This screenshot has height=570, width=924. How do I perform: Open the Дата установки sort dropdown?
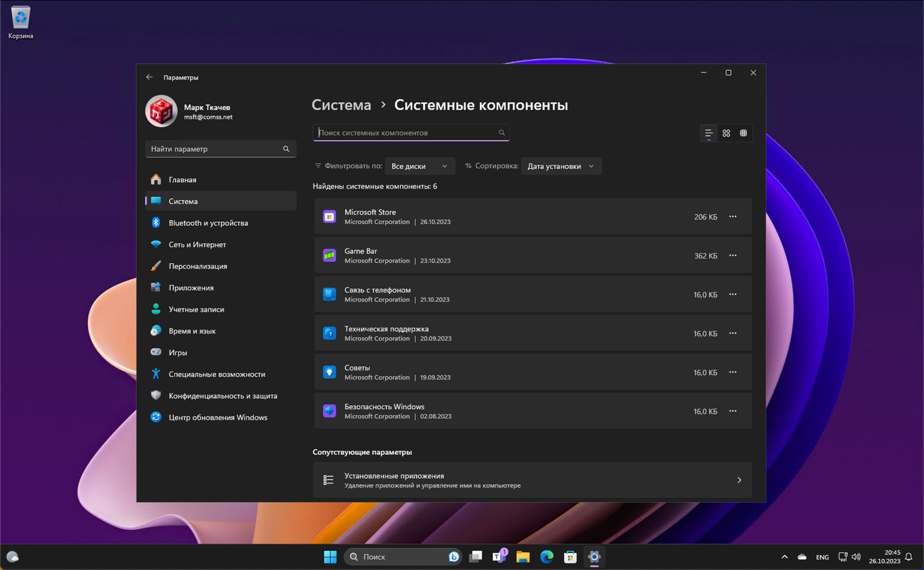point(561,166)
